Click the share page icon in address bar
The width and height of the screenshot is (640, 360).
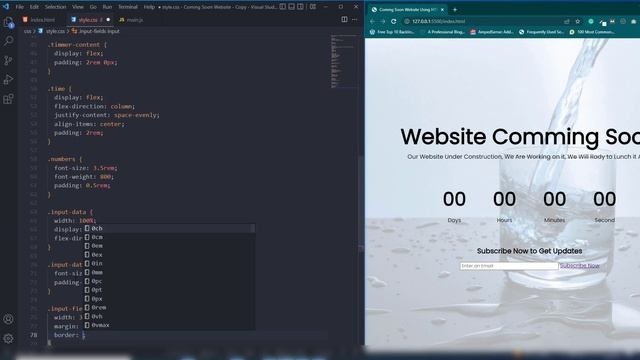click(x=567, y=21)
